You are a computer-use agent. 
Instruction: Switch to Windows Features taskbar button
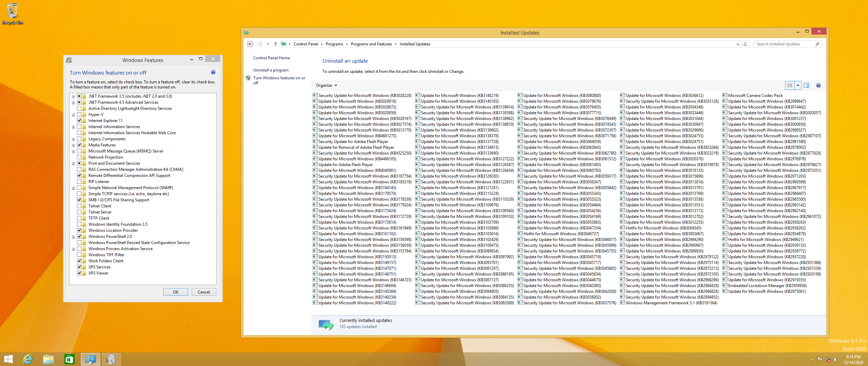[x=111, y=359]
